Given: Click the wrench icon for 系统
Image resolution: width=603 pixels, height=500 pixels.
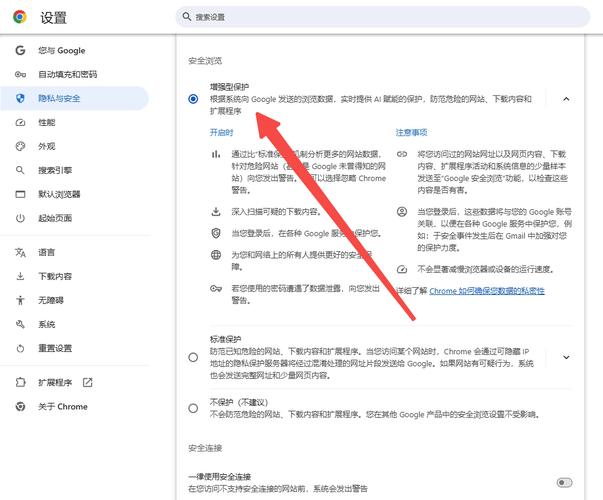Looking at the screenshot, I should coord(20,324).
